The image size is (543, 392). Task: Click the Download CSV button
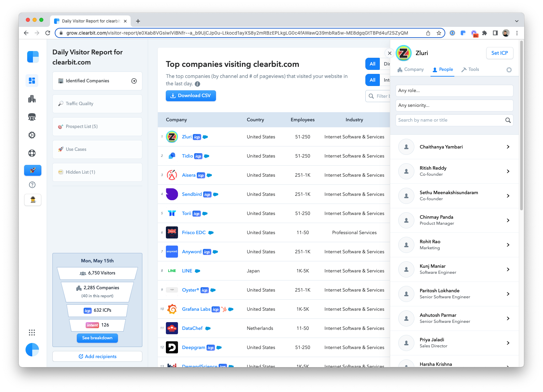pyautogui.click(x=191, y=96)
